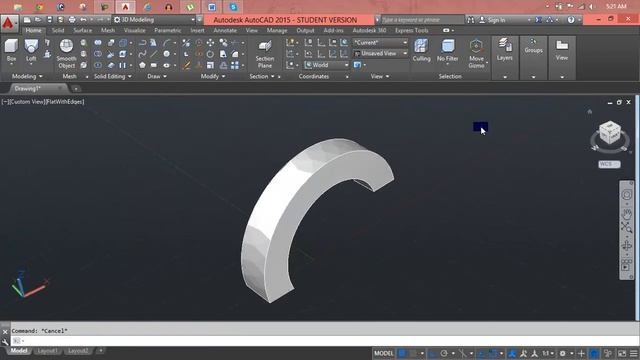The width and height of the screenshot is (640, 360).
Task: Toggle the No Filter selection filter
Action: (x=448, y=50)
